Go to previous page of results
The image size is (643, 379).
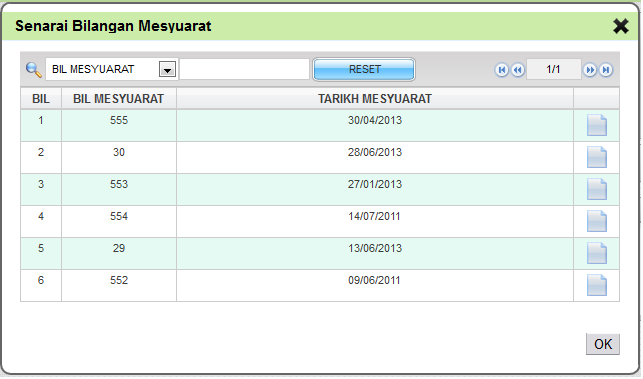(x=518, y=70)
